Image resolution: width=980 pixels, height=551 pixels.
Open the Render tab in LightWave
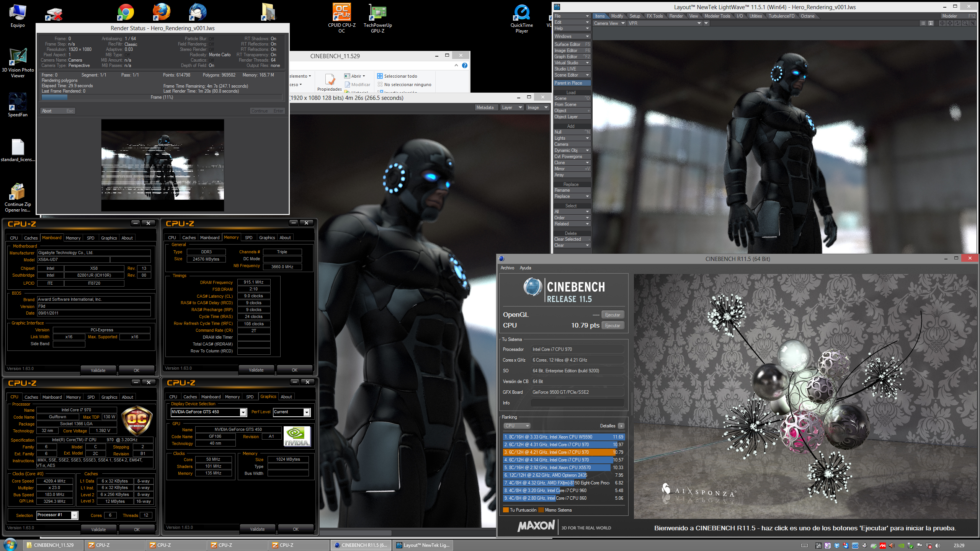pos(676,16)
